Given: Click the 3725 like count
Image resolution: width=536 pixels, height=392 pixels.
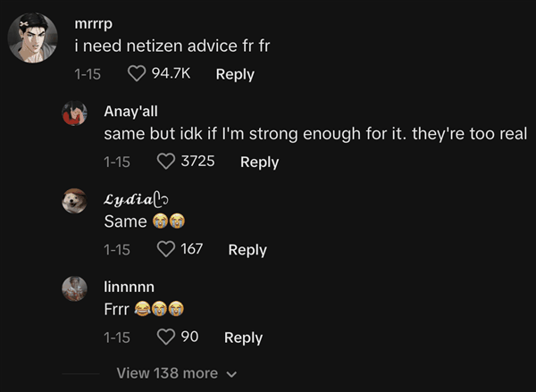Looking at the screenshot, I should click(x=197, y=162).
